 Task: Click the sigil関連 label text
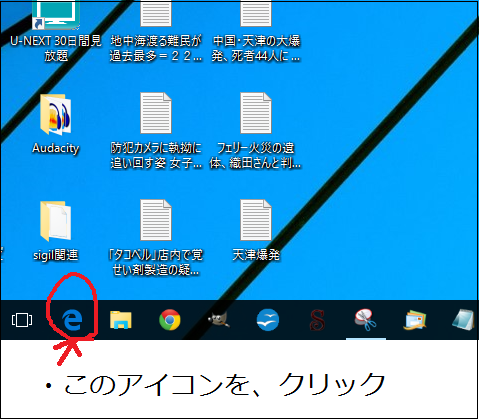pyautogui.click(x=56, y=255)
